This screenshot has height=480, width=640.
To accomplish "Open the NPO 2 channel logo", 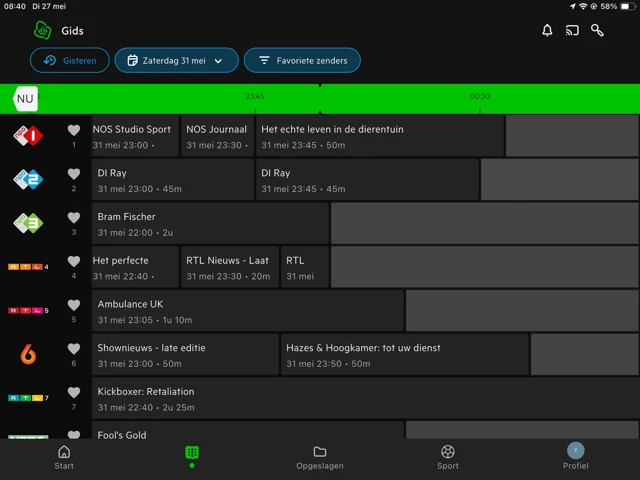I will 28,179.
